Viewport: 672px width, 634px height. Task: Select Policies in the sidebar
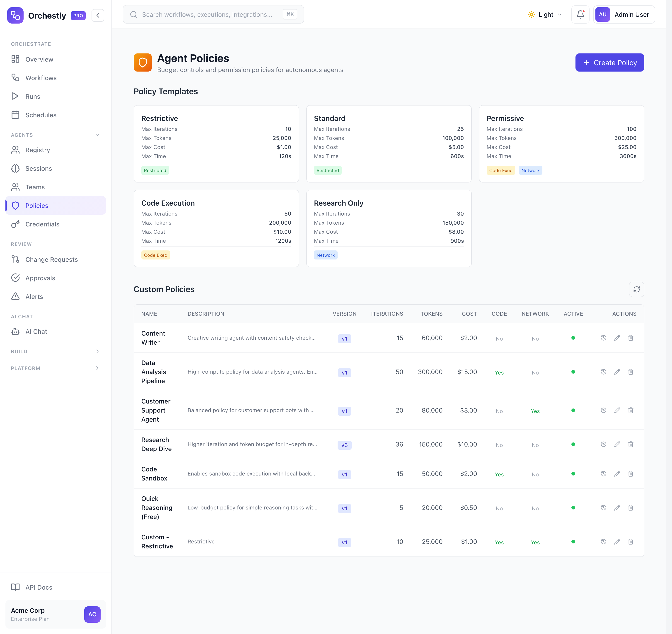point(56,205)
